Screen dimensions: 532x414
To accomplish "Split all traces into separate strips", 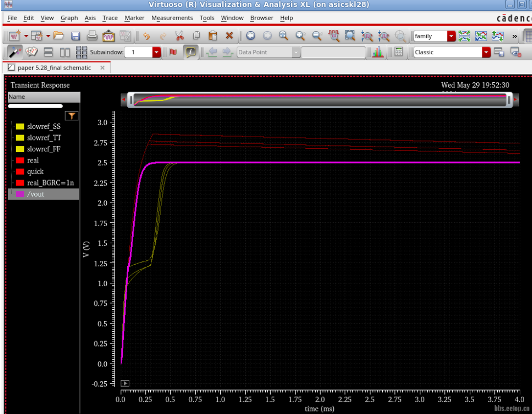I will (x=464, y=36).
